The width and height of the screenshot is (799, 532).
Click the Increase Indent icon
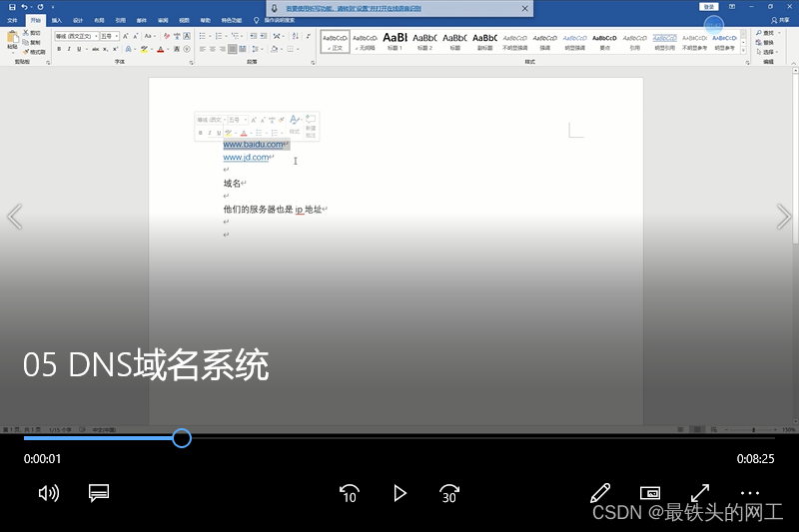click(x=264, y=36)
